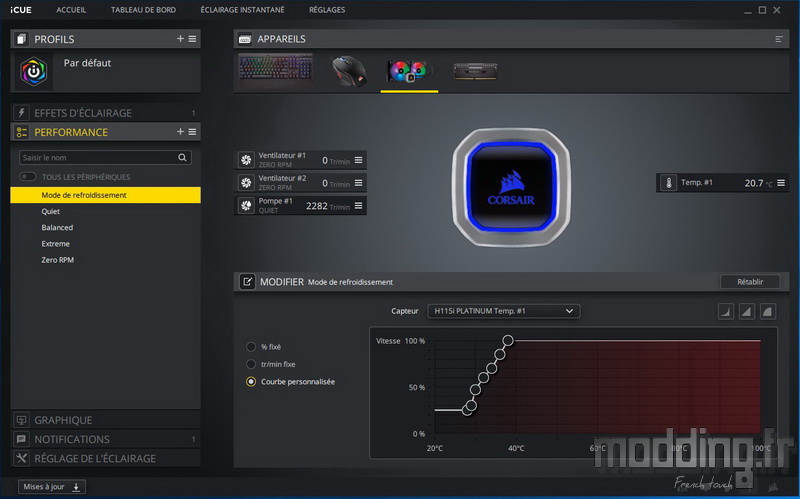This screenshot has height=499, width=800.
Task: Toggle Tous les périphériques switch
Action: click(x=28, y=177)
